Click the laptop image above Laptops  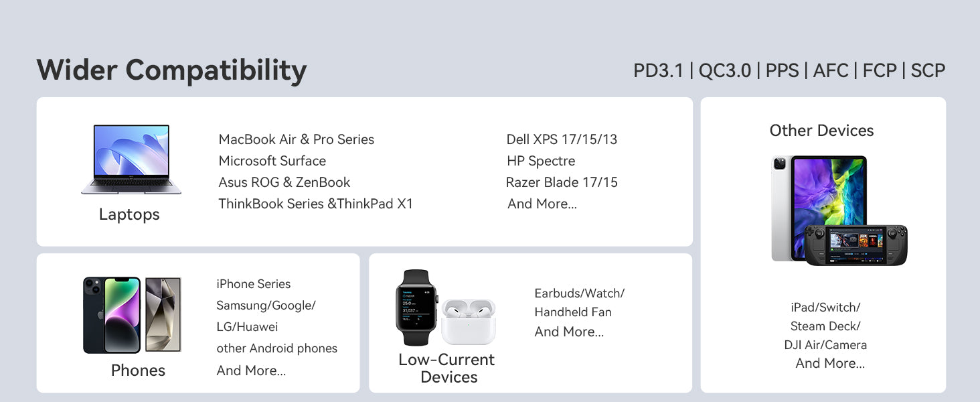131,159
